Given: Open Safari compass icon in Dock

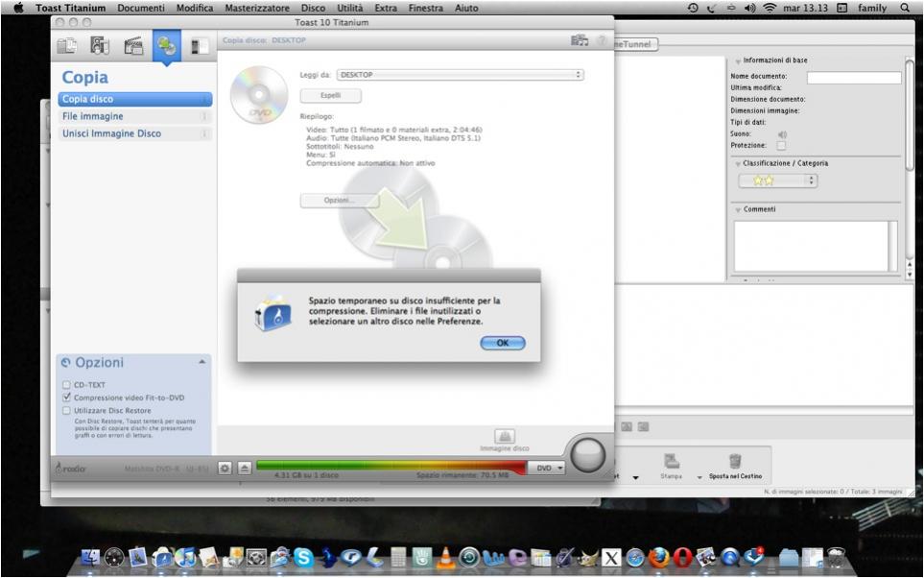Looking at the screenshot, I should pos(635,557).
